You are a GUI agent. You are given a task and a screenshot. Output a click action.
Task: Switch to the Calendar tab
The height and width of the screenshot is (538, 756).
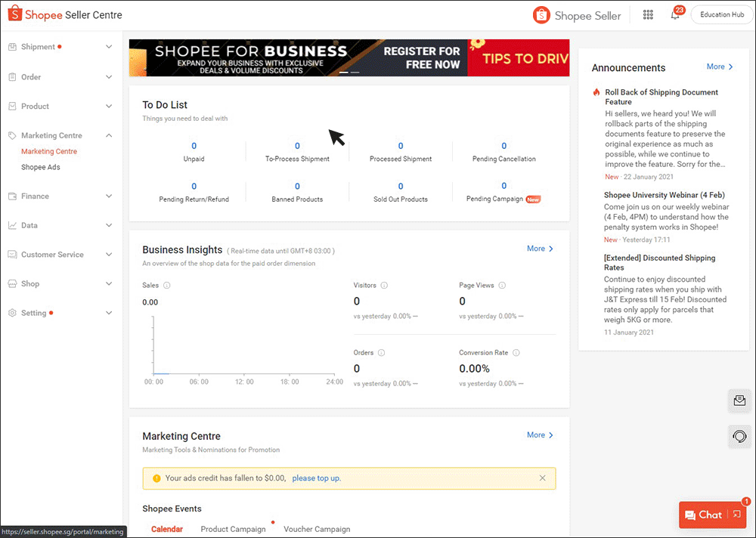[167, 530]
